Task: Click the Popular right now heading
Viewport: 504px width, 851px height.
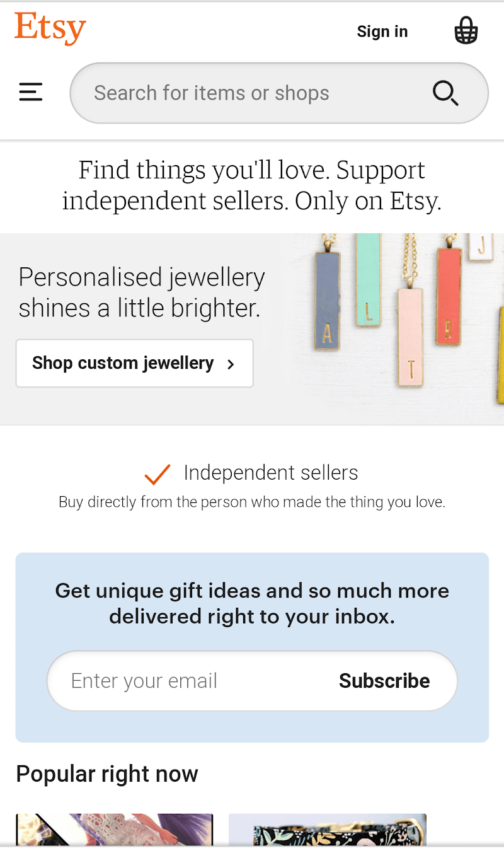Action: point(107,773)
